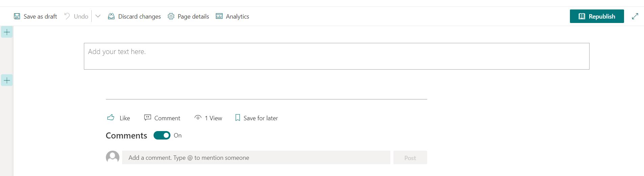Image resolution: width=644 pixels, height=176 pixels.
Task: Click into the Add your text here box
Action: (x=337, y=56)
